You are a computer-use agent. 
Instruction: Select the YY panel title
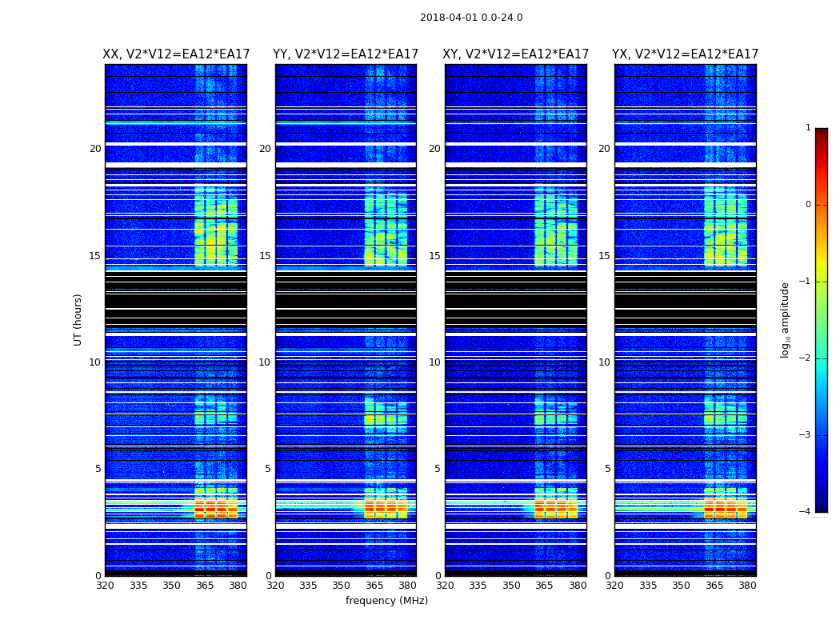click(x=346, y=54)
